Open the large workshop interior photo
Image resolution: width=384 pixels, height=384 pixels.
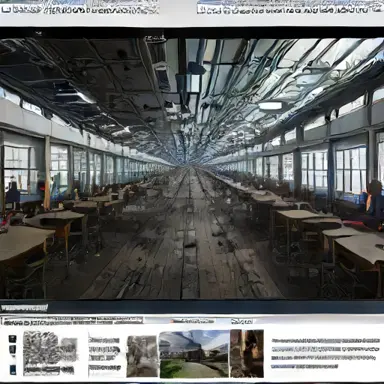192,168
